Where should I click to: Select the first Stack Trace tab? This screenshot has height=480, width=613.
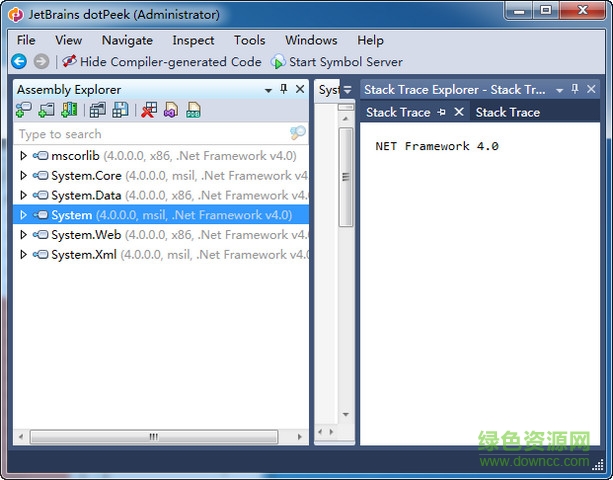pos(398,113)
